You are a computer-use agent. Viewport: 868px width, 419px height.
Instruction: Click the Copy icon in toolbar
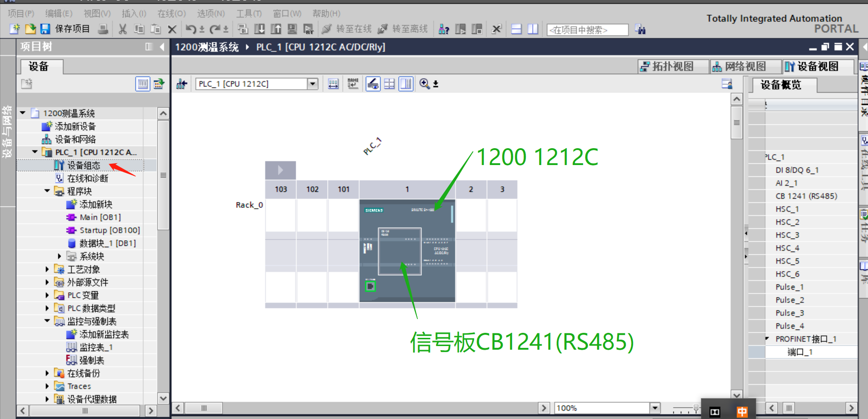139,29
